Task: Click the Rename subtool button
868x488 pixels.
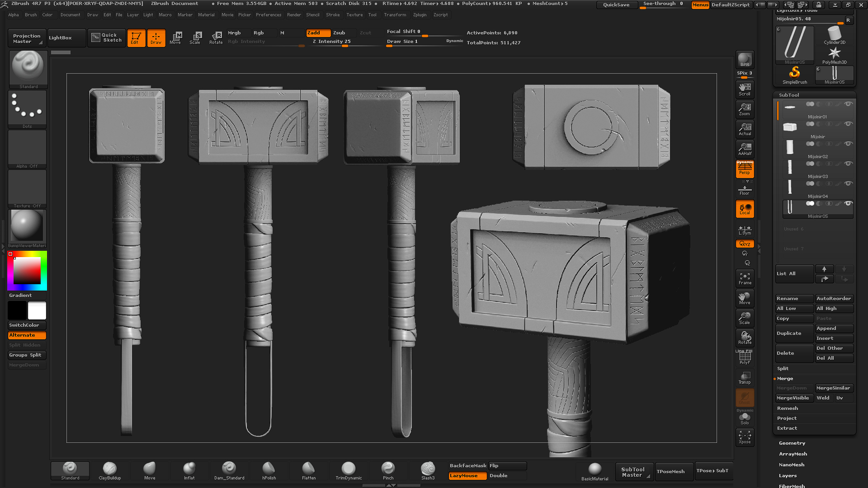Action: 794,299
